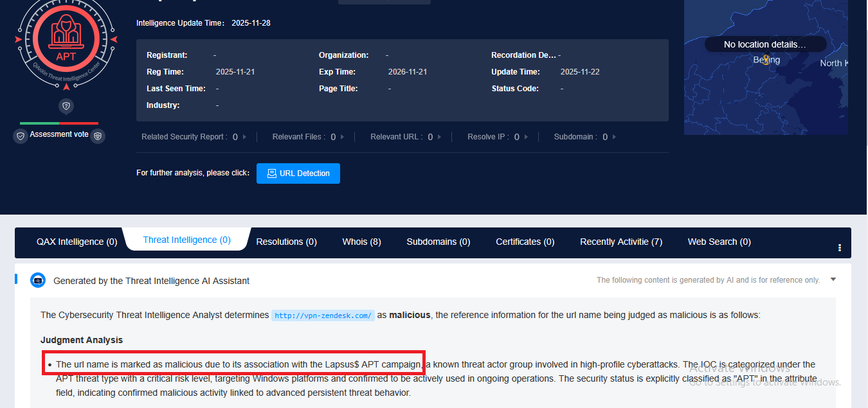This screenshot has width=868, height=408.
Task: Switch to the Whois (8) tab
Action: pos(361,242)
